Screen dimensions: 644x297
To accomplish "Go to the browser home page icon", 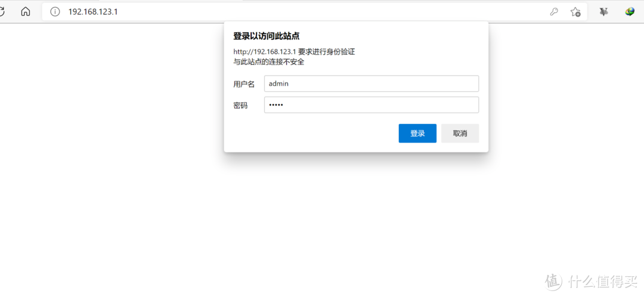I will [x=26, y=11].
